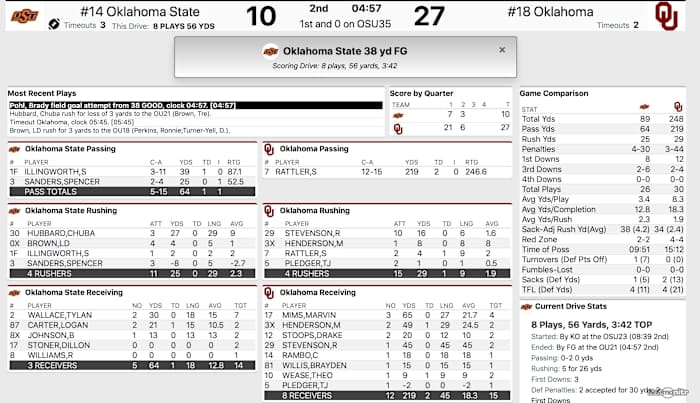The width and height of the screenshot is (700, 403).
Task: Click the OU logo in Score by Quarter
Action: [x=398, y=129]
